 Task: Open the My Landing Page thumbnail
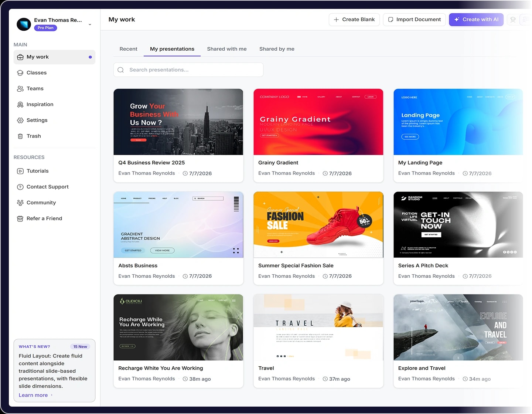(458, 122)
